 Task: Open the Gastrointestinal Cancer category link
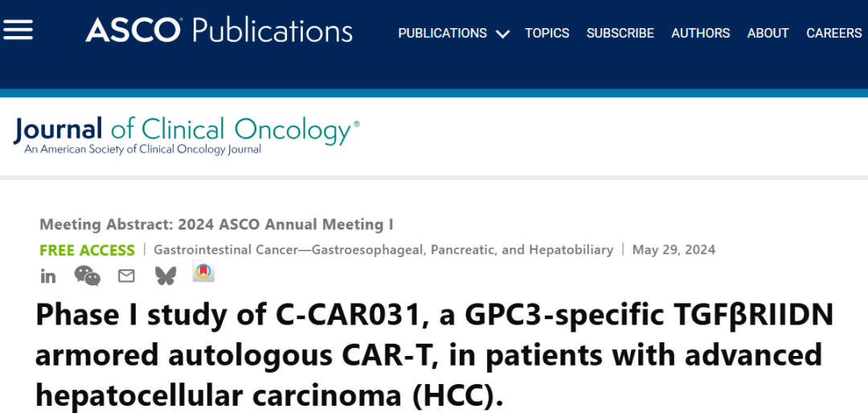(x=383, y=250)
